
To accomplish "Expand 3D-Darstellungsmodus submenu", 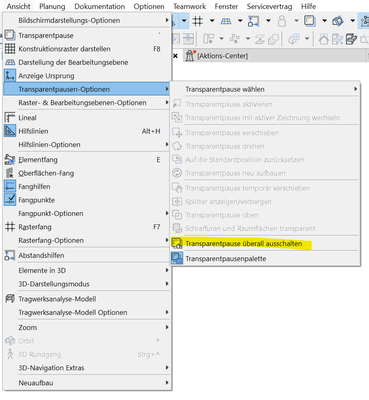I will pyautogui.click(x=87, y=284).
